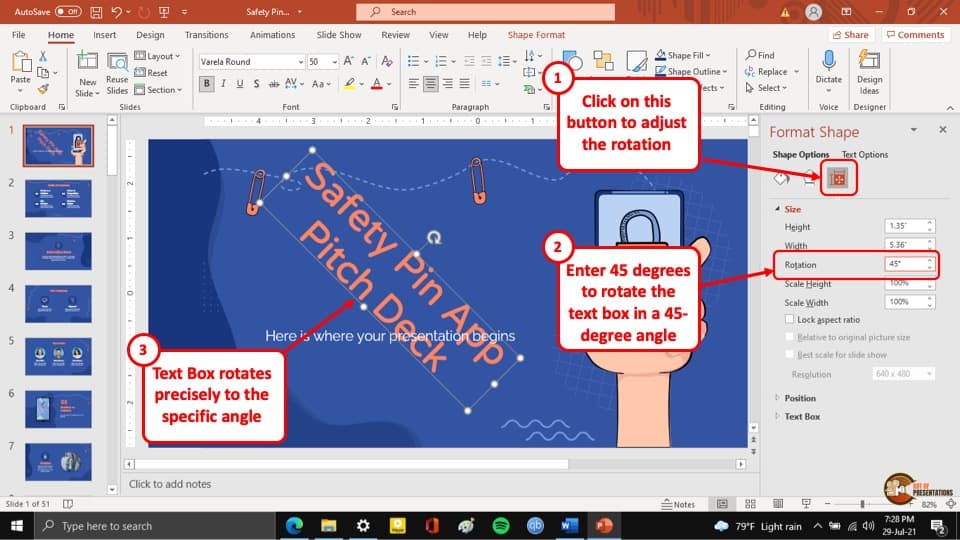
Task: Toggle AutoSave switch
Action: [67, 12]
